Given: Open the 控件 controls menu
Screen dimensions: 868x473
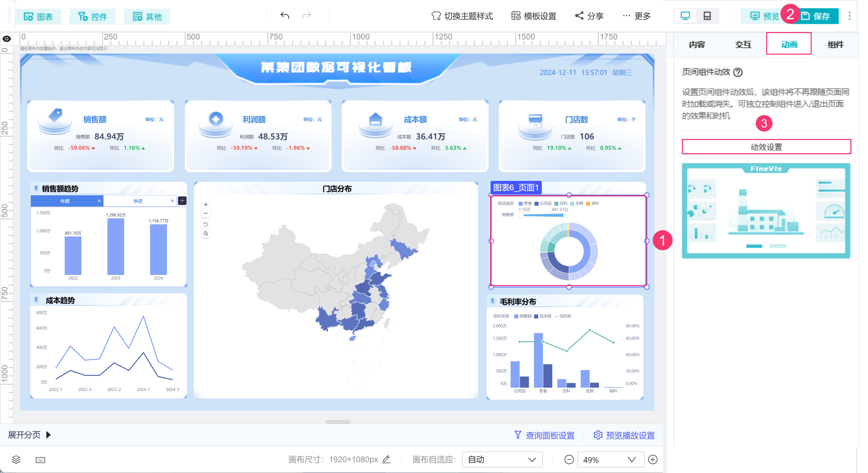Looking at the screenshot, I should (x=92, y=17).
